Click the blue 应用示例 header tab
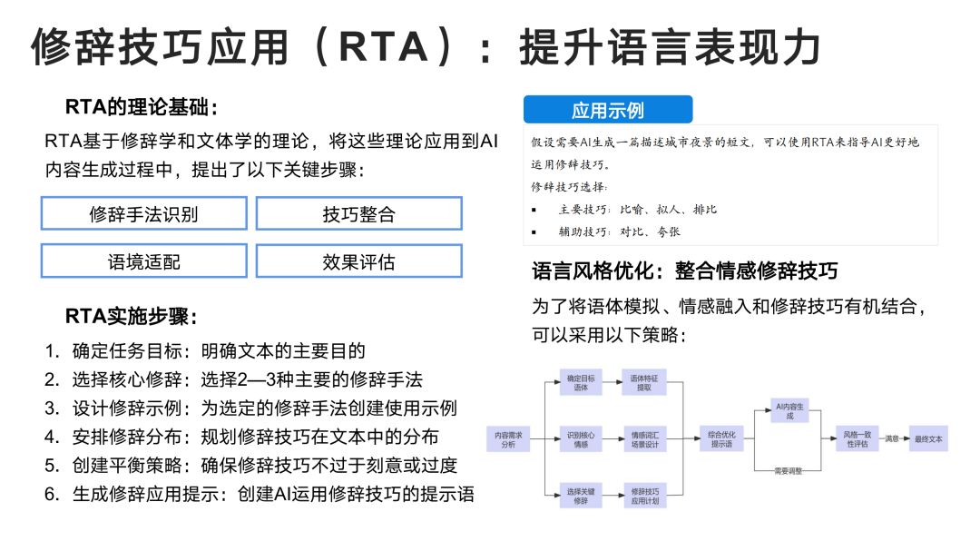This screenshot has height=551, width=980. click(x=607, y=110)
